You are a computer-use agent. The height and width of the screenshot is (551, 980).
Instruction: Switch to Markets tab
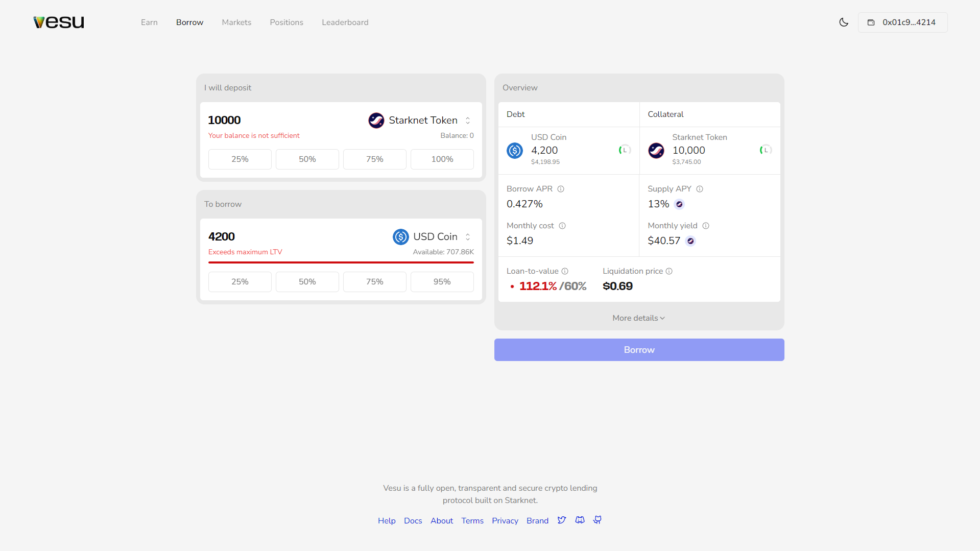[236, 22]
